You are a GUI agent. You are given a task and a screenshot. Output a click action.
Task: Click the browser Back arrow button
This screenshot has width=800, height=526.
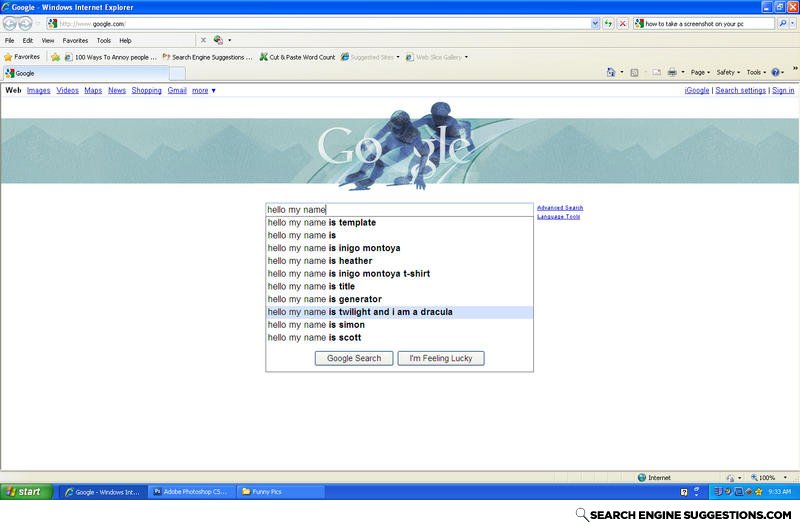click(x=9, y=23)
